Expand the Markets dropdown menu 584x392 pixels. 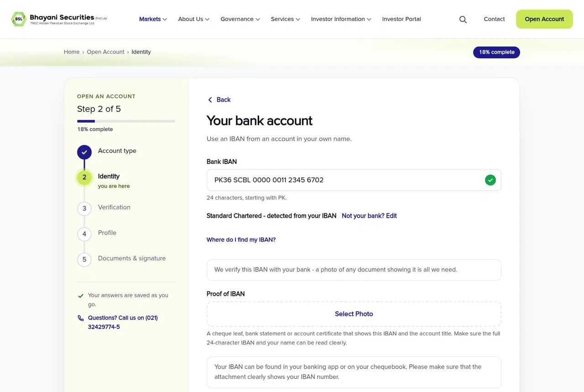[153, 19]
